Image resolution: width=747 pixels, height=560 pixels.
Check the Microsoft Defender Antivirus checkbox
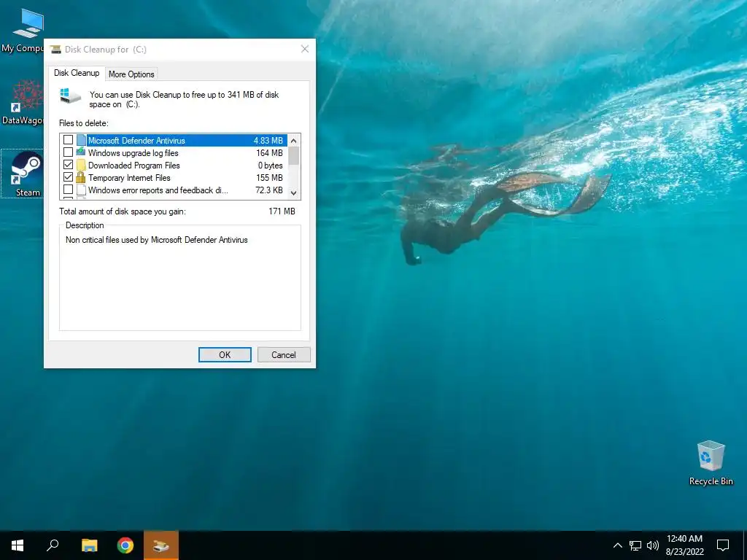point(68,139)
